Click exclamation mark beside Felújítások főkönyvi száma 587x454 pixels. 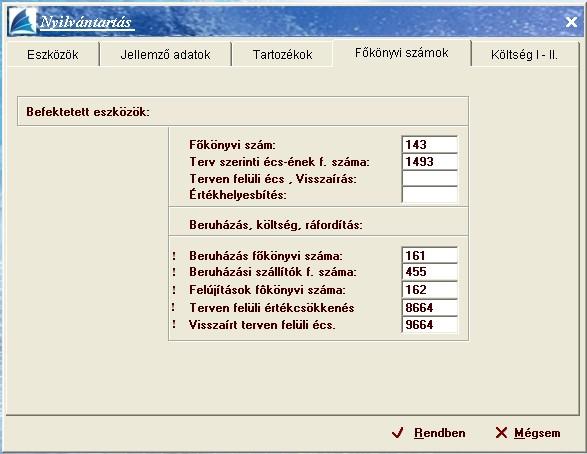click(x=174, y=290)
